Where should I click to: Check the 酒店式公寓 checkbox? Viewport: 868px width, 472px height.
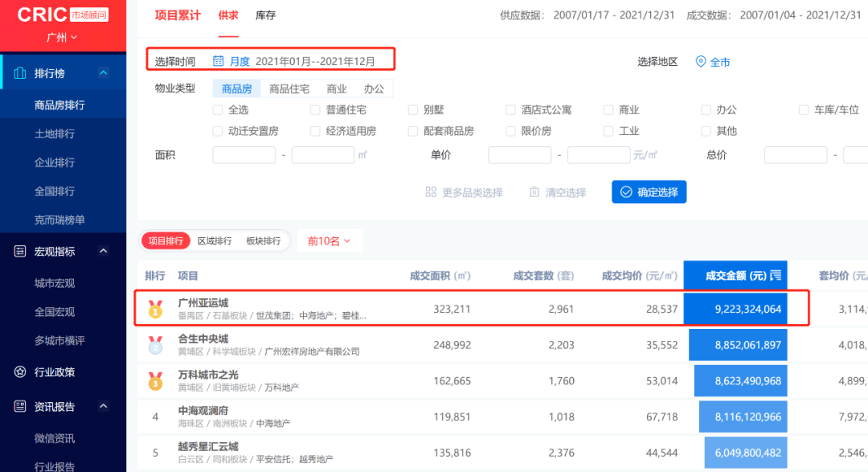[511, 110]
